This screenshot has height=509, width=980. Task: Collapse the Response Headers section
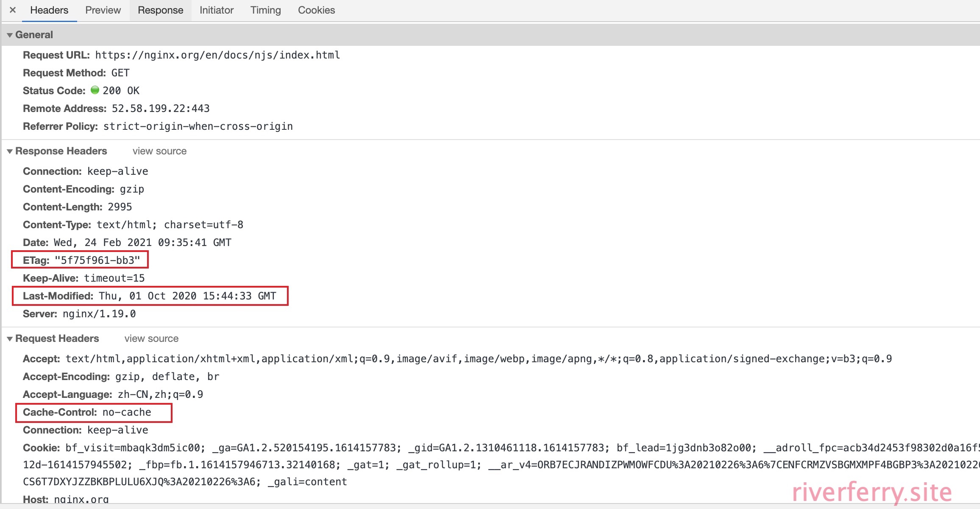click(x=10, y=151)
